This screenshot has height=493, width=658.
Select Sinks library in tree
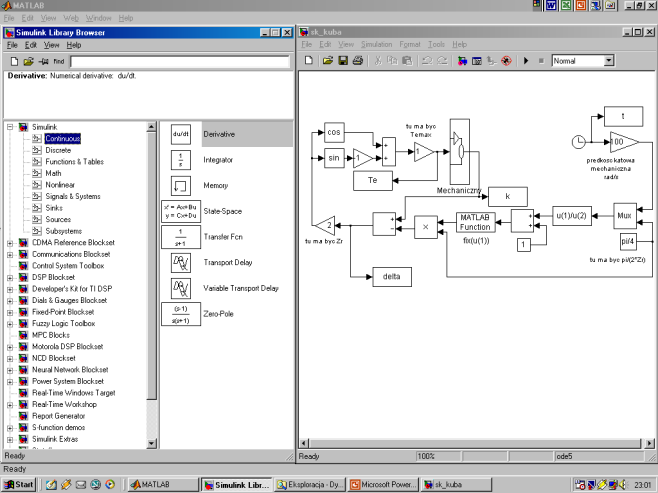tap(54, 208)
